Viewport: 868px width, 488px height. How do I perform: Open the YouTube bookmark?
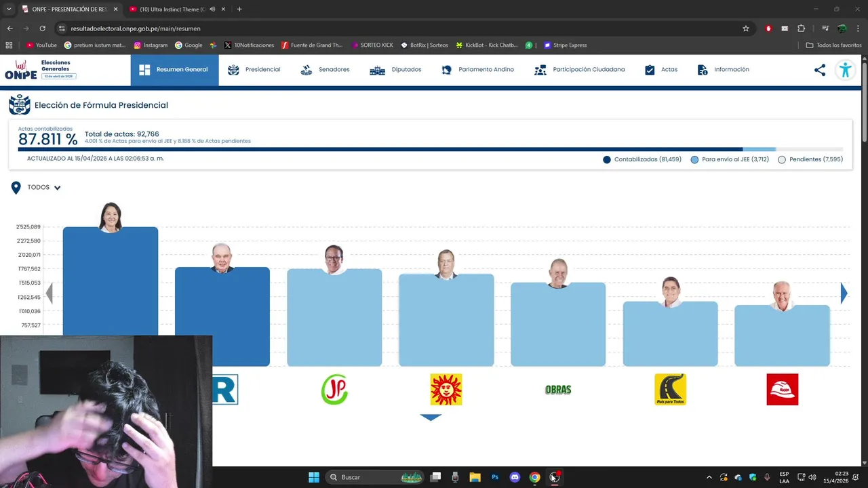tap(41, 45)
